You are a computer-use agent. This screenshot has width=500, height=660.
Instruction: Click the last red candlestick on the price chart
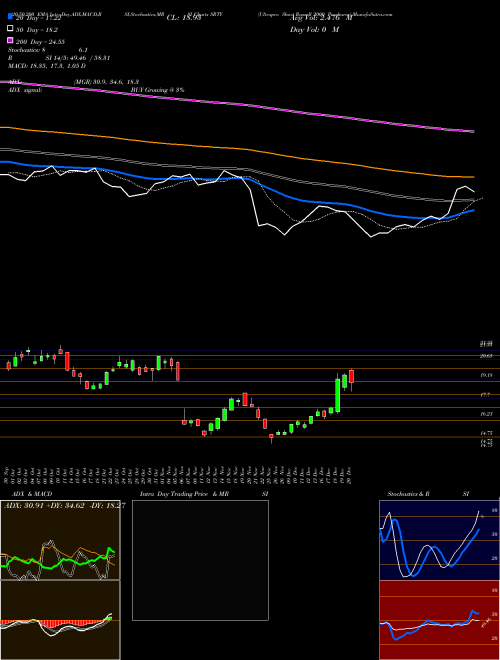[351, 376]
